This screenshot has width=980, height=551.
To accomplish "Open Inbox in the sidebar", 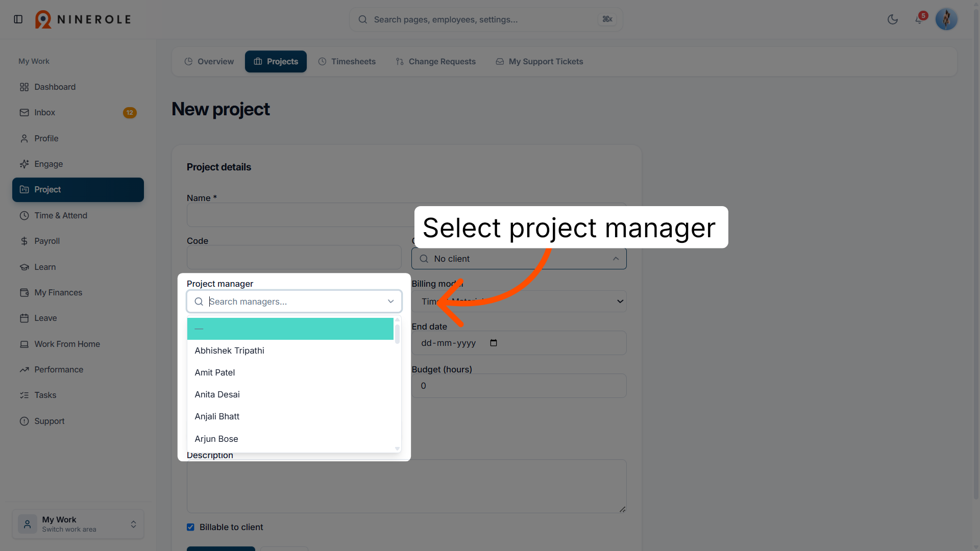I will (x=78, y=113).
